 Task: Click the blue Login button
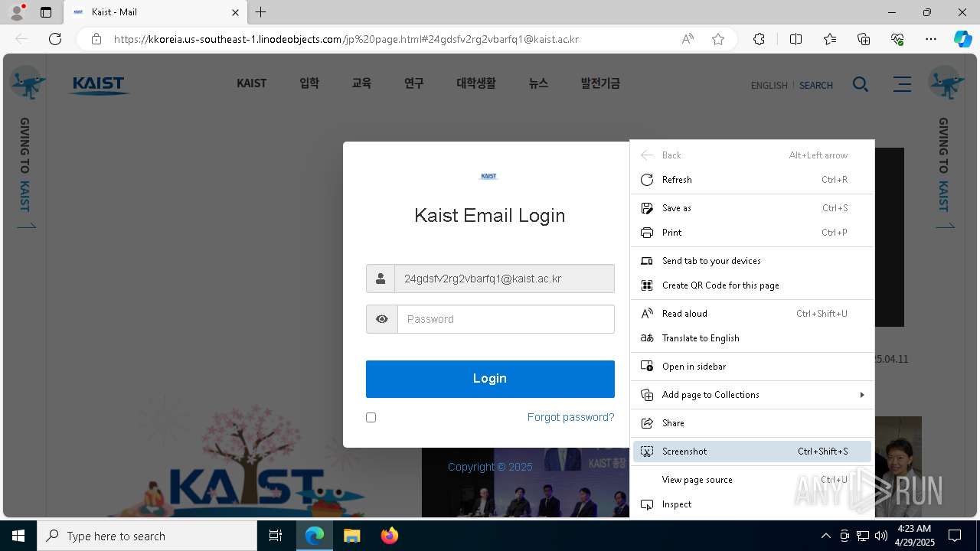coord(490,379)
